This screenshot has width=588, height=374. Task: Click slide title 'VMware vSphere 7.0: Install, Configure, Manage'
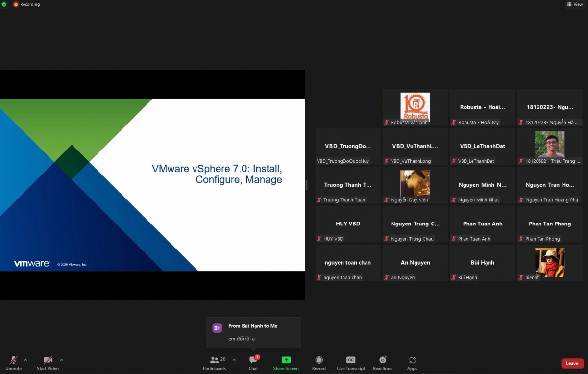pyautogui.click(x=217, y=174)
